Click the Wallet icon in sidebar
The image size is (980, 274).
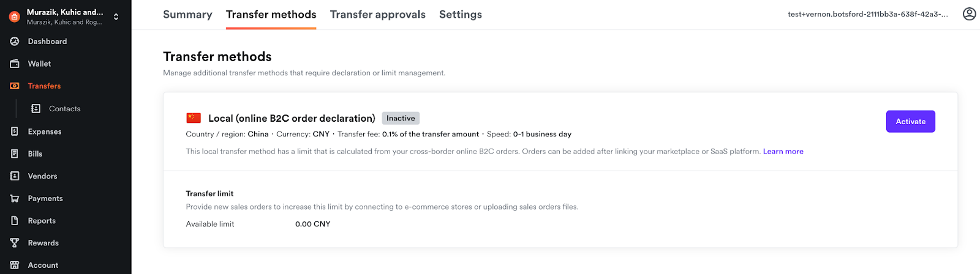pyautogui.click(x=15, y=64)
